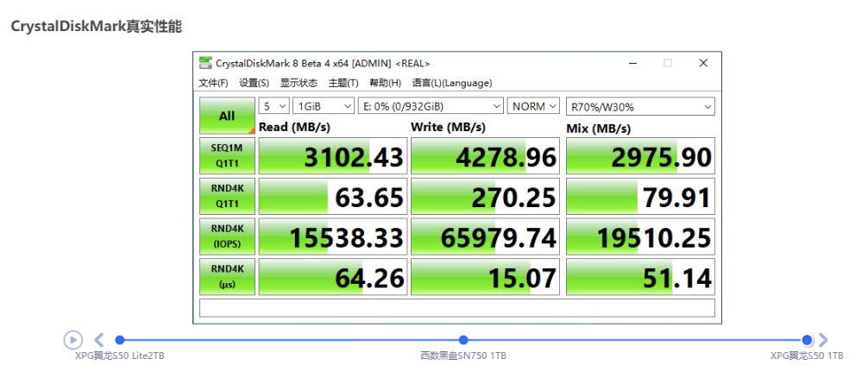Viewport: 868px width, 378px height.
Task: Open the 设置(S) menu
Action: pos(254,83)
